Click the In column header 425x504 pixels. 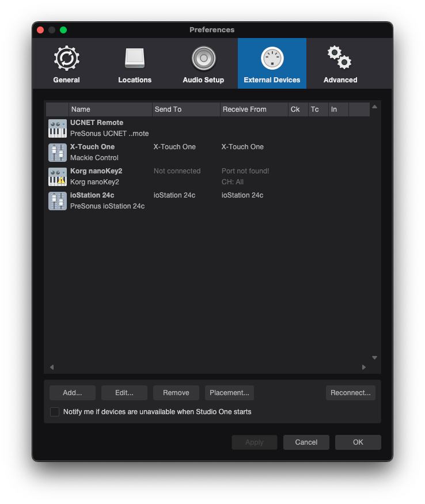tap(338, 109)
